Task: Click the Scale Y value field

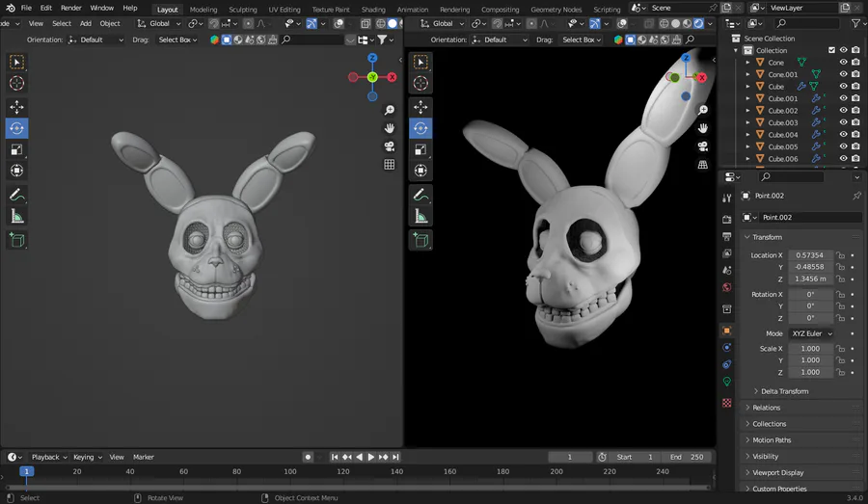Action: (x=810, y=360)
